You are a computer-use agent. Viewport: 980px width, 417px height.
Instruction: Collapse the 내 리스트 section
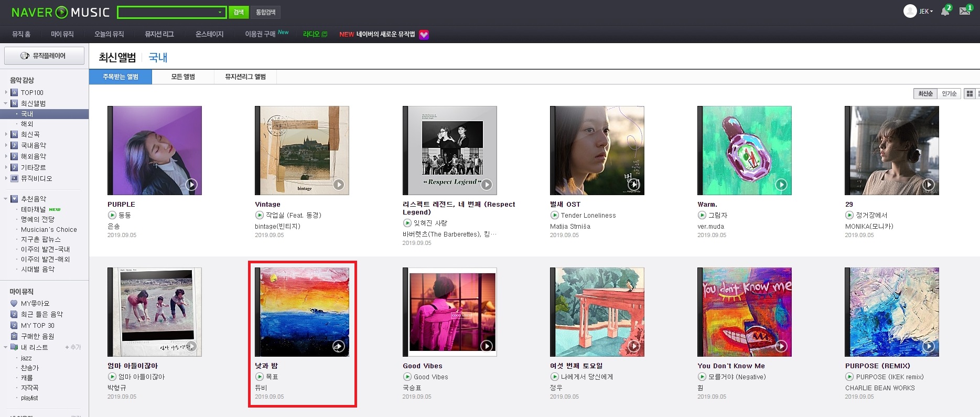click(6, 347)
